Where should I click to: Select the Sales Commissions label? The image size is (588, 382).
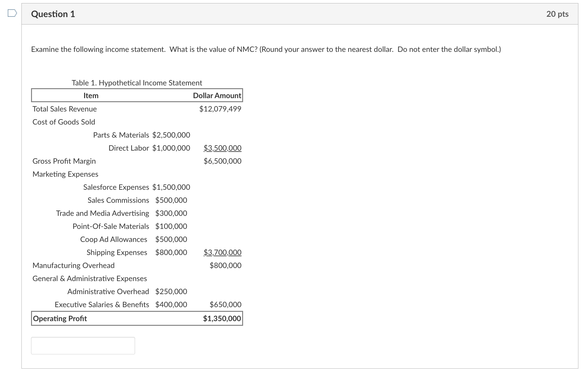[x=118, y=200]
